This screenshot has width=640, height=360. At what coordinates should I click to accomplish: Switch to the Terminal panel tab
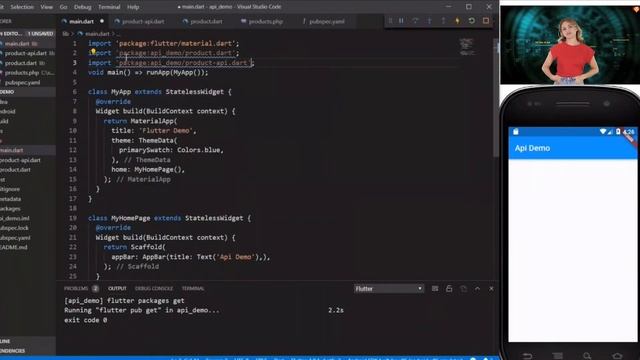pos(193,289)
